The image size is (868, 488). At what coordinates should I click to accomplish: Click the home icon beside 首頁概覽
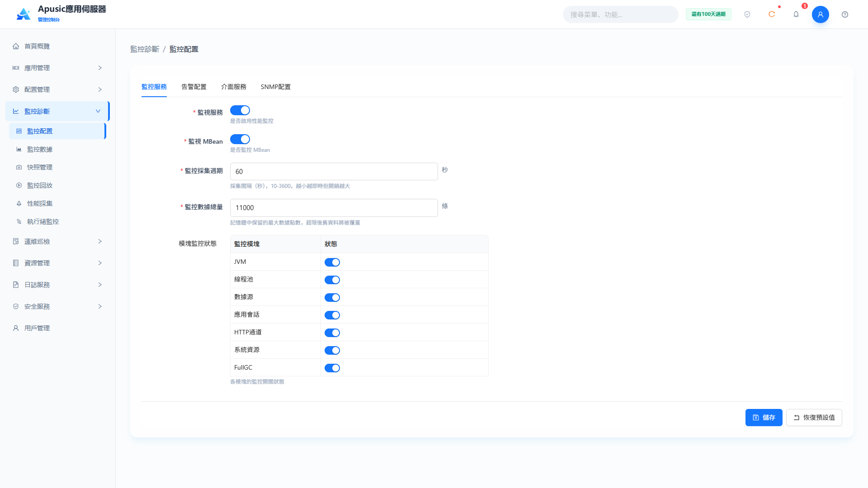point(16,46)
